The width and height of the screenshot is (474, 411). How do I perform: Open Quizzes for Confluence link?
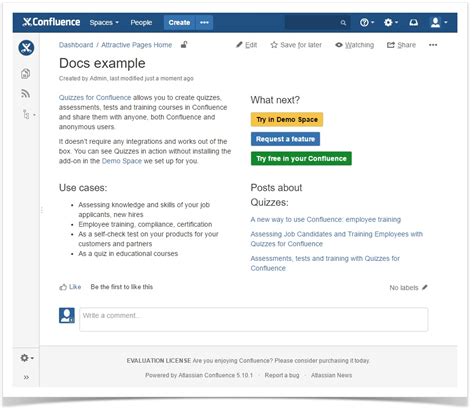point(95,98)
